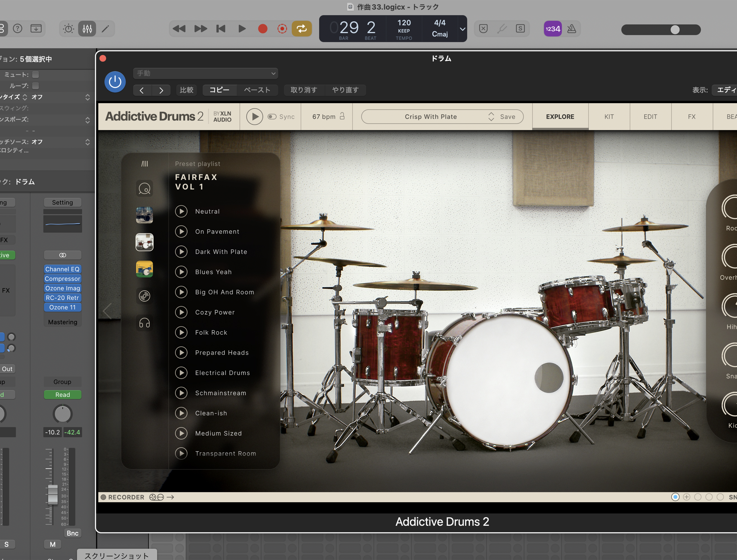
Task: Click the やり直す redo button
Action: 346,90
